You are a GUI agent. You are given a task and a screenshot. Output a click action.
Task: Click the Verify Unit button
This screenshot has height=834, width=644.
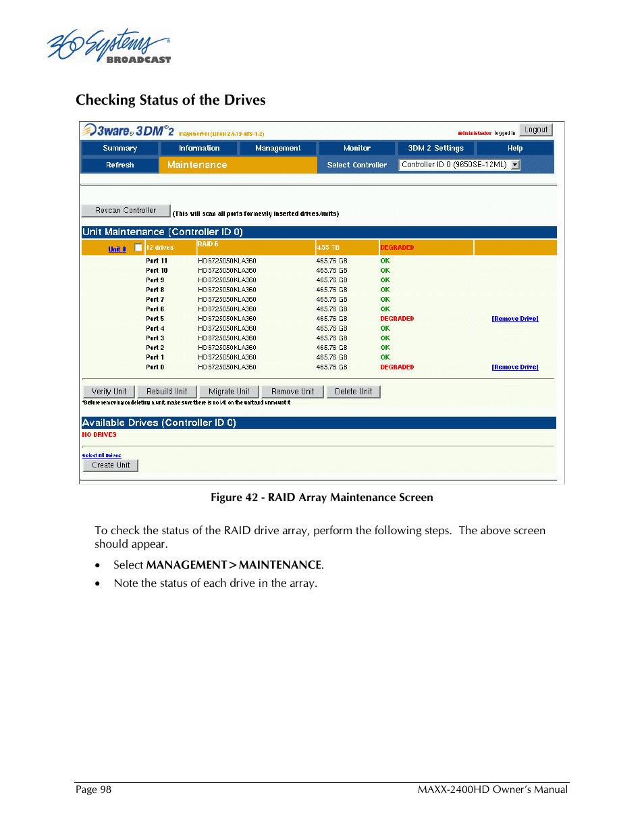[109, 392]
